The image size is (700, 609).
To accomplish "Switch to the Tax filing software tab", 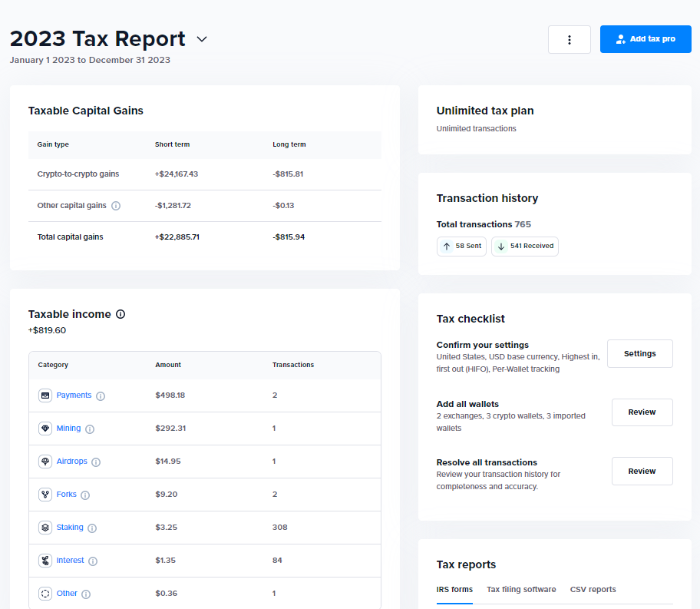I will pyautogui.click(x=521, y=589).
